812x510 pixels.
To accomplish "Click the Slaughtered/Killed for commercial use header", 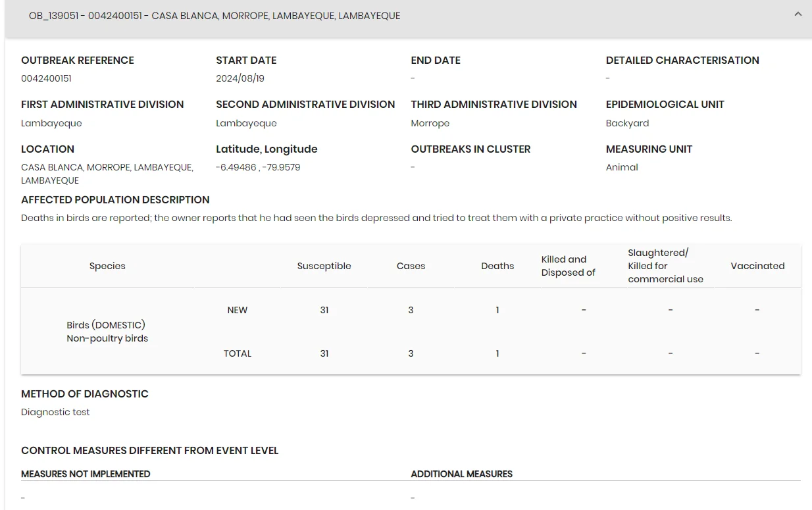I will pos(665,266).
